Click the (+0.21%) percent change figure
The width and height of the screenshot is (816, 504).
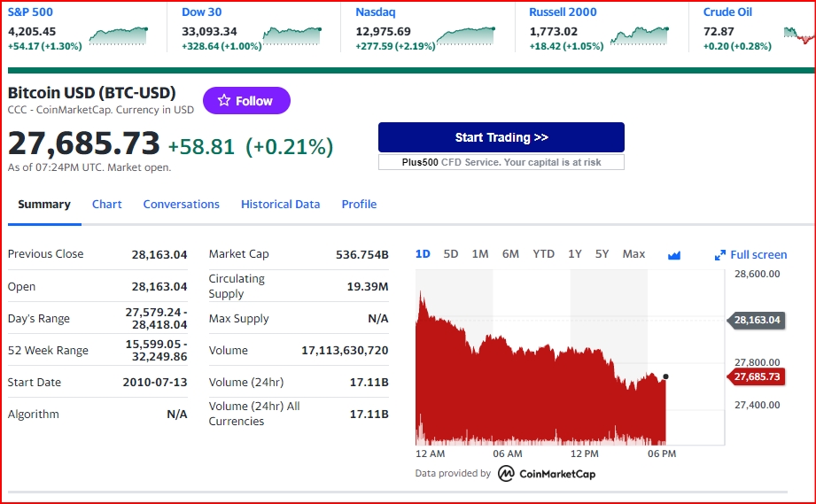[x=290, y=147]
